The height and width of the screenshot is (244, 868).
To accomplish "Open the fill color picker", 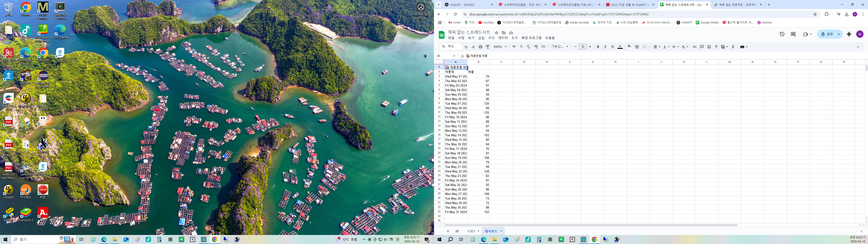I will (629, 47).
